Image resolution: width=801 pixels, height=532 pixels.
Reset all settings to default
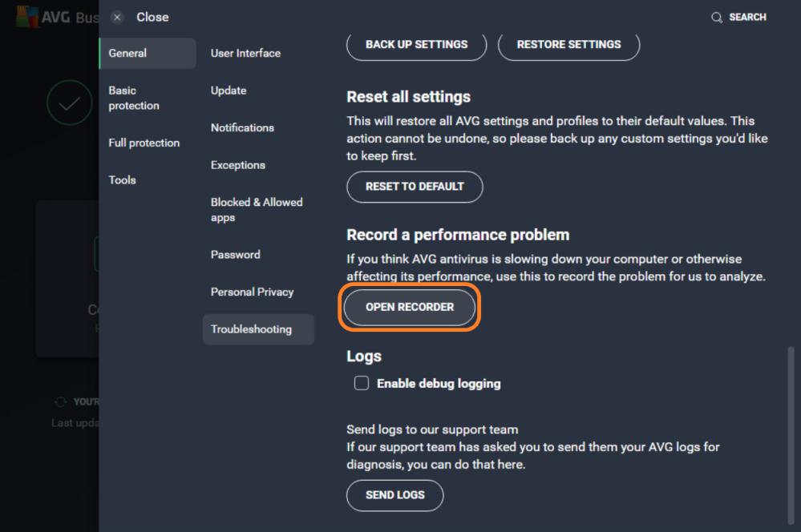415,187
